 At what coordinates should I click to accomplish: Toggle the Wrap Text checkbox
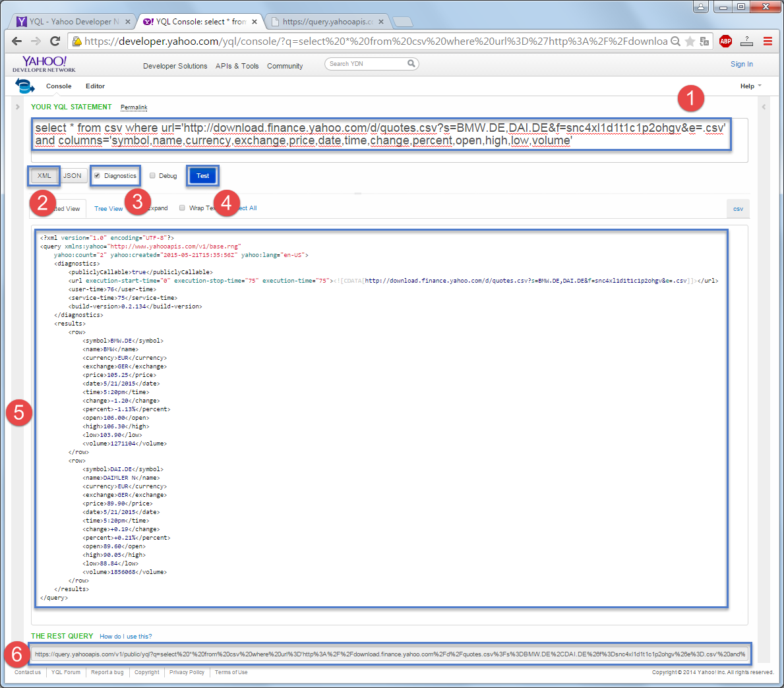[x=182, y=208]
